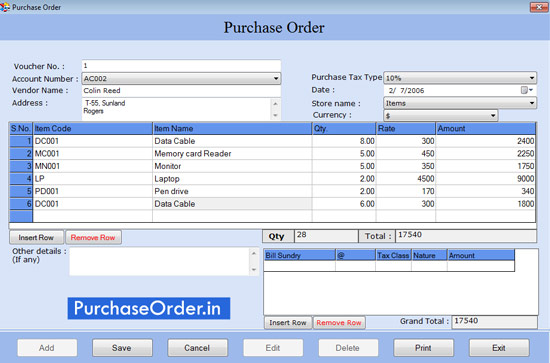The height and width of the screenshot is (363, 550).
Task: Open the Currency dropdown
Action: 493,115
